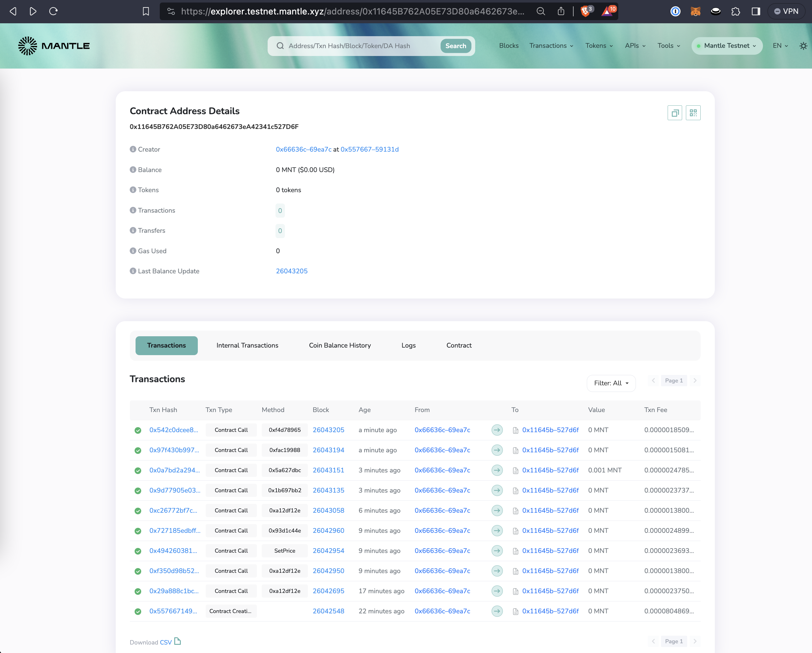The width and height of the screenshot is (812, 653).
Task: Open the 1Password extension icon
Action: click(x=675, y=11)
